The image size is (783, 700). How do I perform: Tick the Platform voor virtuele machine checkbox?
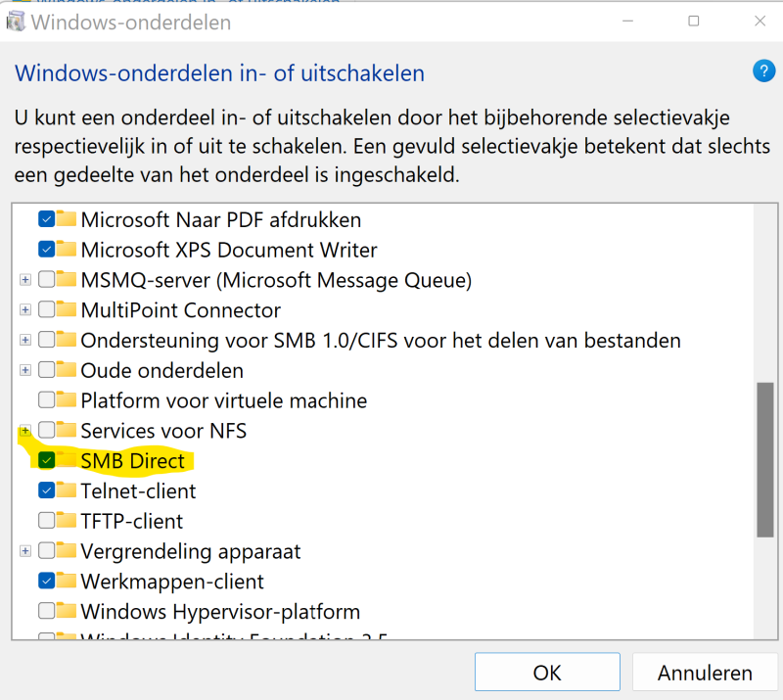click(x=46, y=400)
